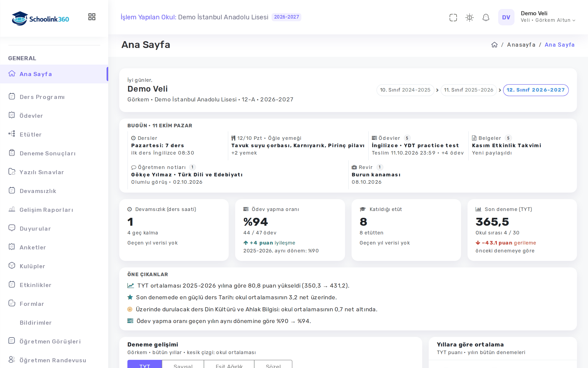Open the Öğle yemeği menu item
Screen dimensions: 588x368
298,146
